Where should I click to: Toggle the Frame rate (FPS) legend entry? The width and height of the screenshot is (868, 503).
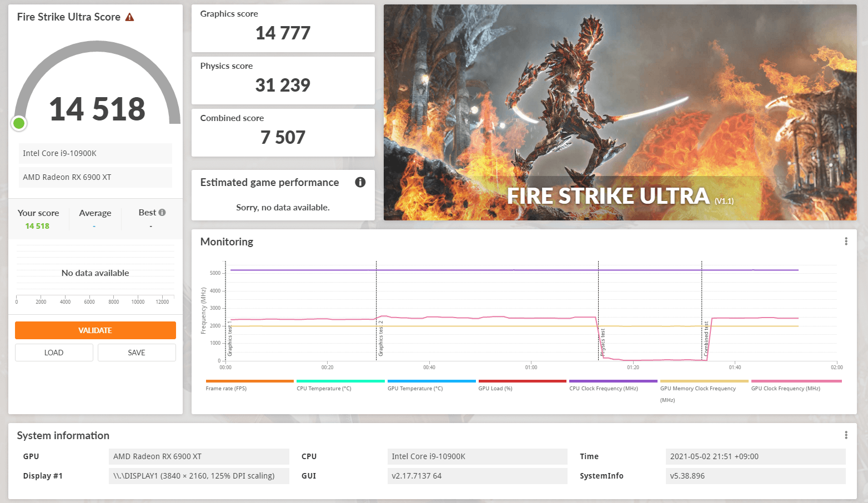pos(249,385)
